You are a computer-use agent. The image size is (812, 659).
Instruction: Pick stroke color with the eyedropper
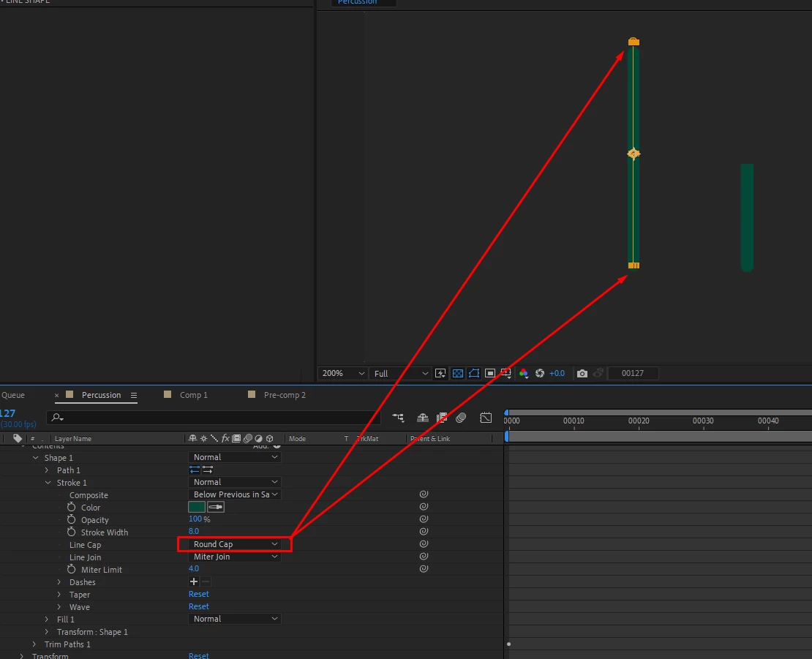215,507
